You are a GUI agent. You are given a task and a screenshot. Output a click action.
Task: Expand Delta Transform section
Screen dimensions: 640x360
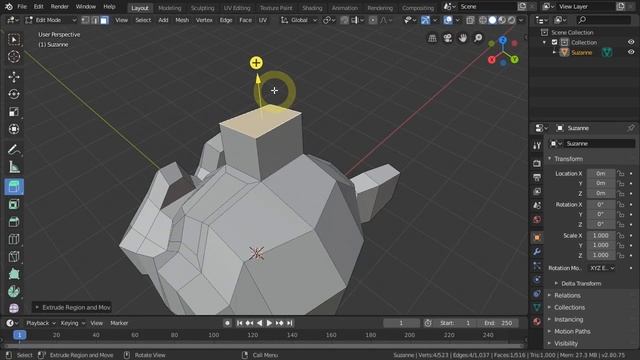pos(581,283)
